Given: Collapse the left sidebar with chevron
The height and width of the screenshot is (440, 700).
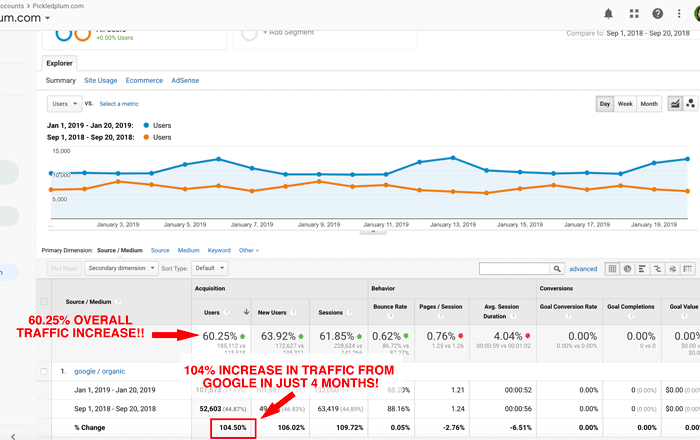Looking at the screenshot, I should click(x=13, y=436).
